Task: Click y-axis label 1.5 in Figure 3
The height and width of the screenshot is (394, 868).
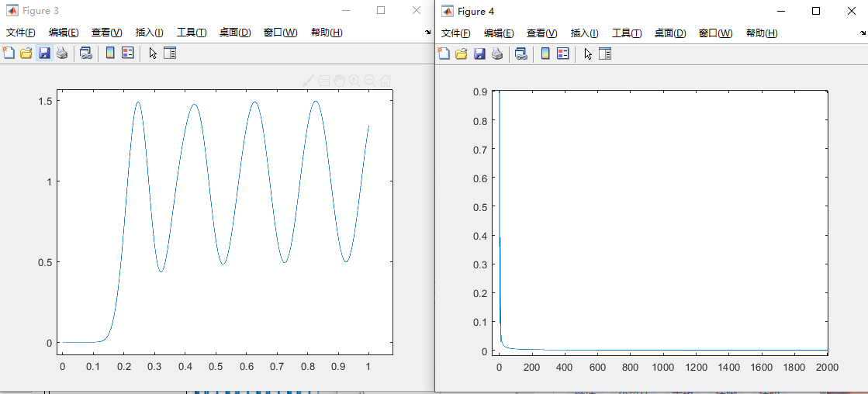Action: (46, 101)
